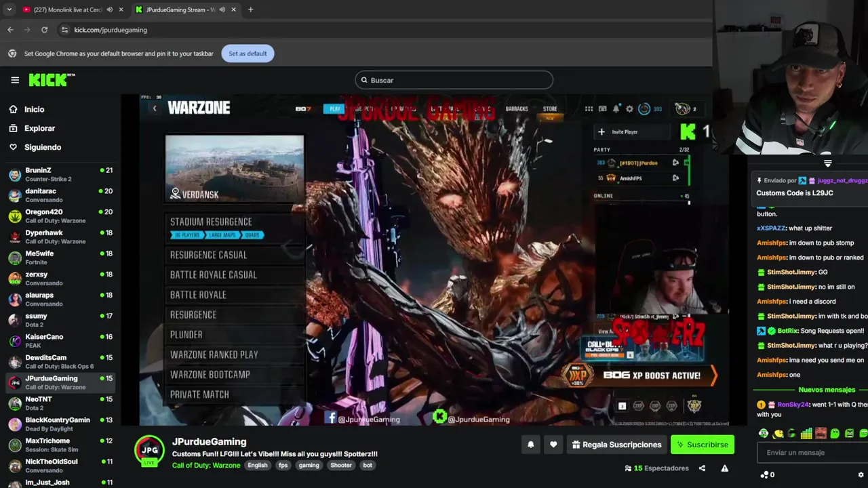Click the Shooter tag
This screenshot has height=488, width=868.
coord(341,466)
